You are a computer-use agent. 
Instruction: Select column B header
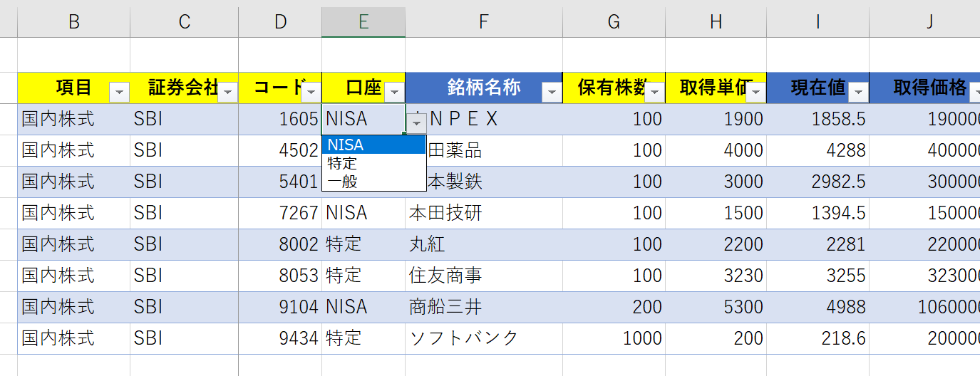coord(74,22)
